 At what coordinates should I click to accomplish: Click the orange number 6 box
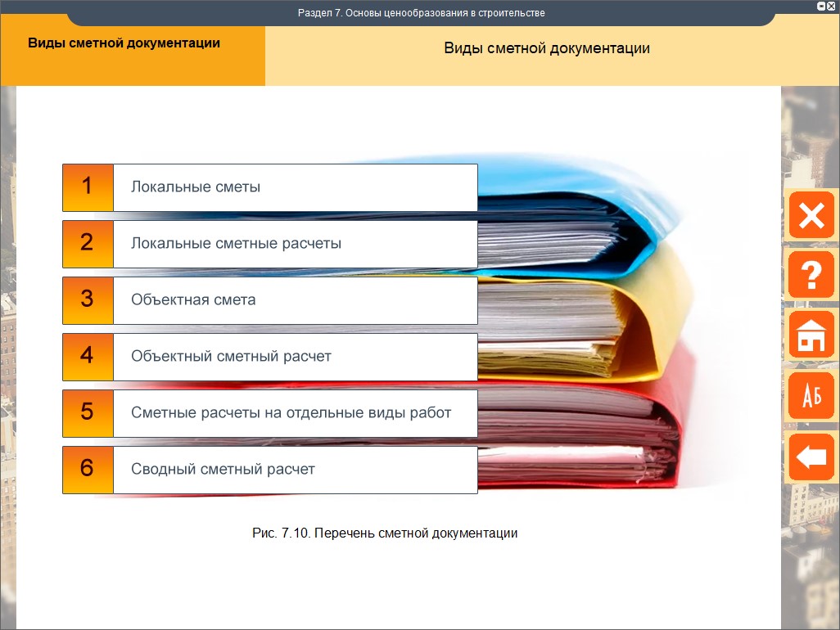88,470
